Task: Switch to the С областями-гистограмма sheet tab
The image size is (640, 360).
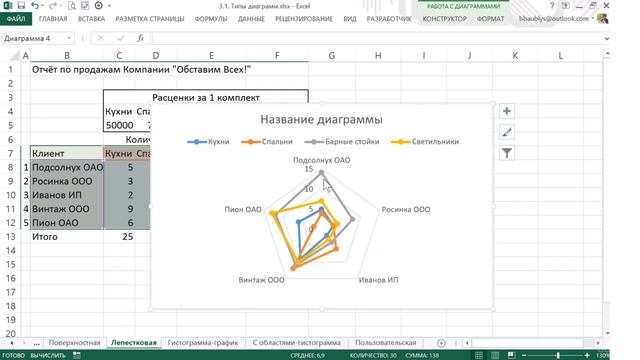Action: (x=296, y=343)
